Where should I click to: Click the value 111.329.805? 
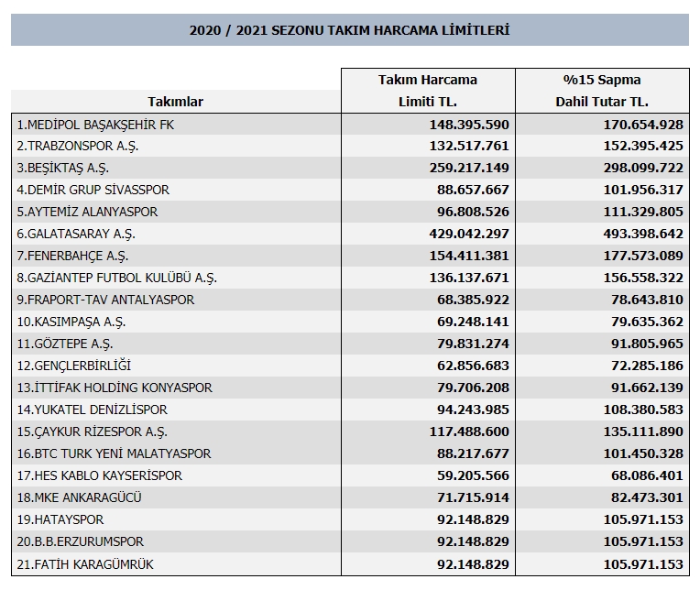point(643,212)
